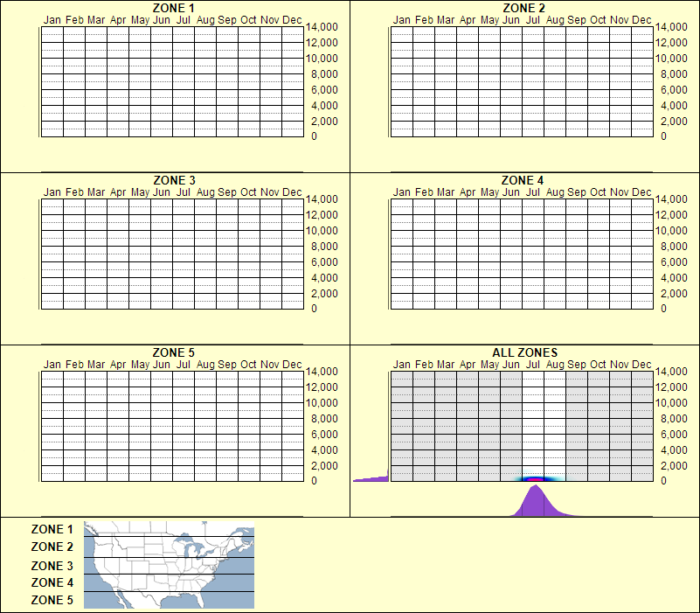Click the 4,000 value on ZONE 4 axis
Viewport: 700px width, 613px height.
click(674, 278)
